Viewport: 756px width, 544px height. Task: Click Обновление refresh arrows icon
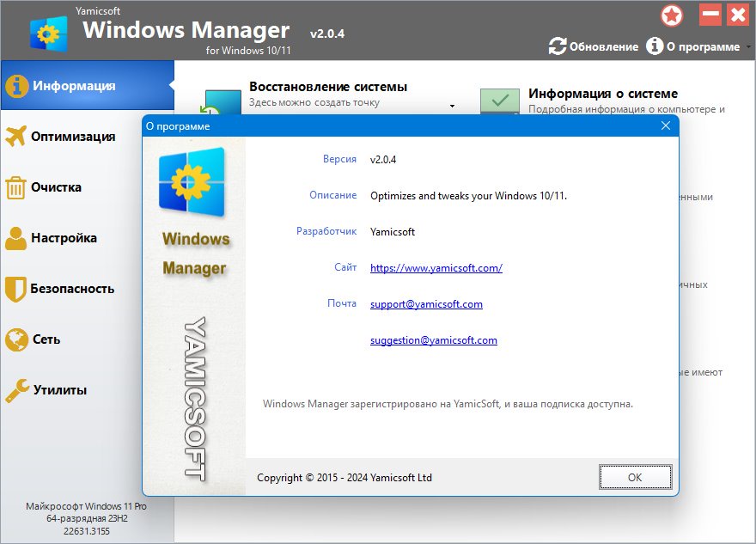558,46
